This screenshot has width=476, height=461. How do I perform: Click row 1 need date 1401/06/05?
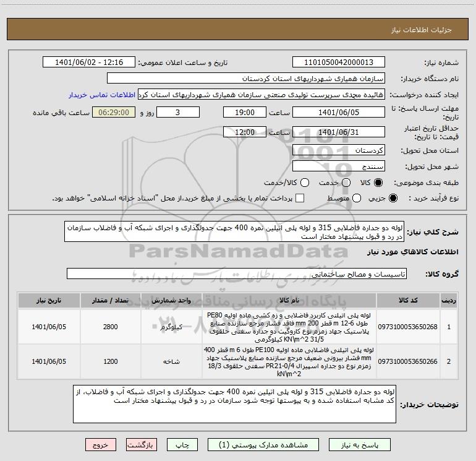(x=49, y=327)
